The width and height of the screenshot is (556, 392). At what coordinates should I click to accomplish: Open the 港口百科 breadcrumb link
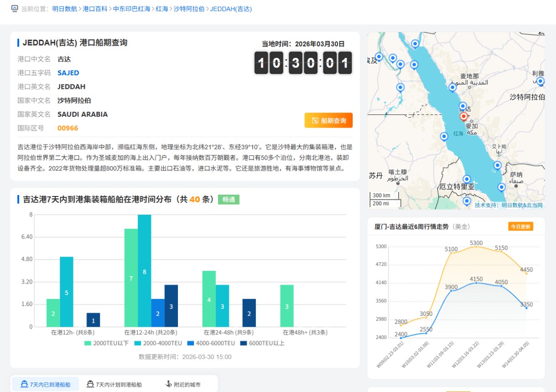(95, 9)
